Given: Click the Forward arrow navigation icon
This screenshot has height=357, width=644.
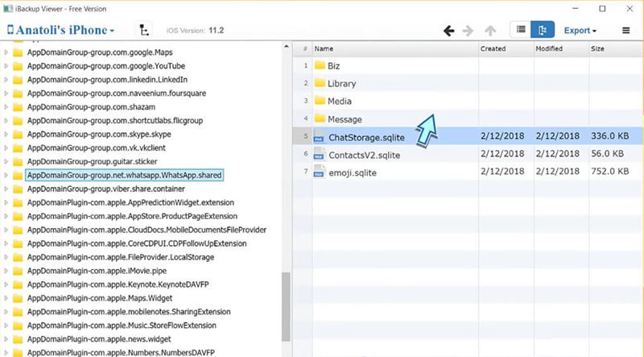Looking at the screenshot, I should tap(468, 31).
